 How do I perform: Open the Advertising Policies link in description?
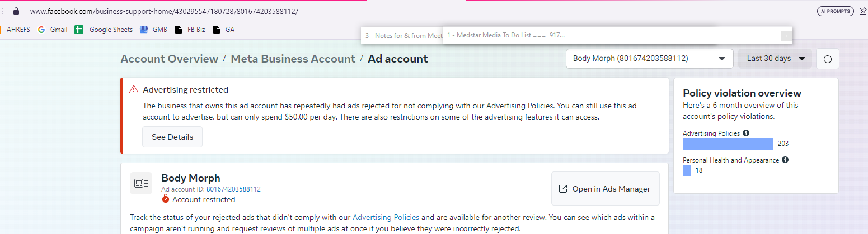[x=386, y=217]
